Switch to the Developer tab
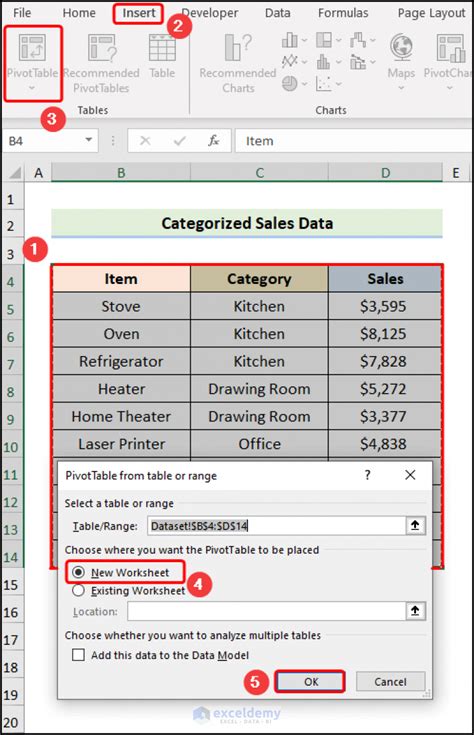Viewport: 474px width, 735px height. (x=210, y=13)
